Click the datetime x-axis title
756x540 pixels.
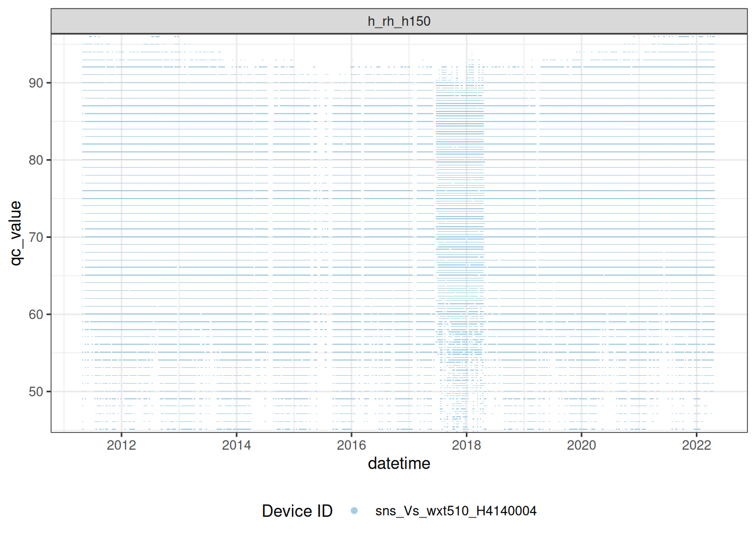(399, 463)
